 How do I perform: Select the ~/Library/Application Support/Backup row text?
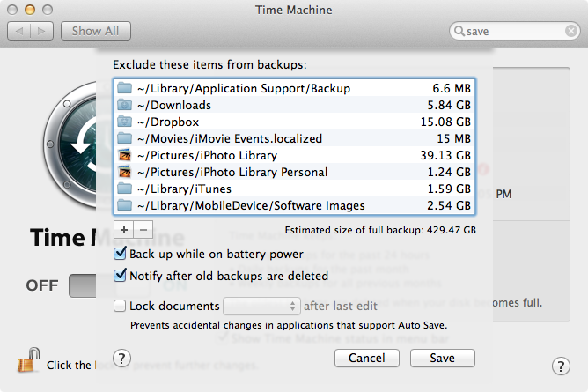244,88
